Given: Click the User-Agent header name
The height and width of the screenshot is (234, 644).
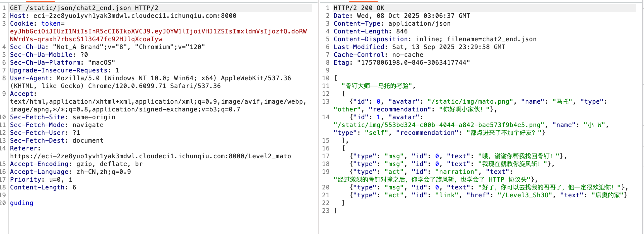Looking at the screenshot, I should 30,78.
